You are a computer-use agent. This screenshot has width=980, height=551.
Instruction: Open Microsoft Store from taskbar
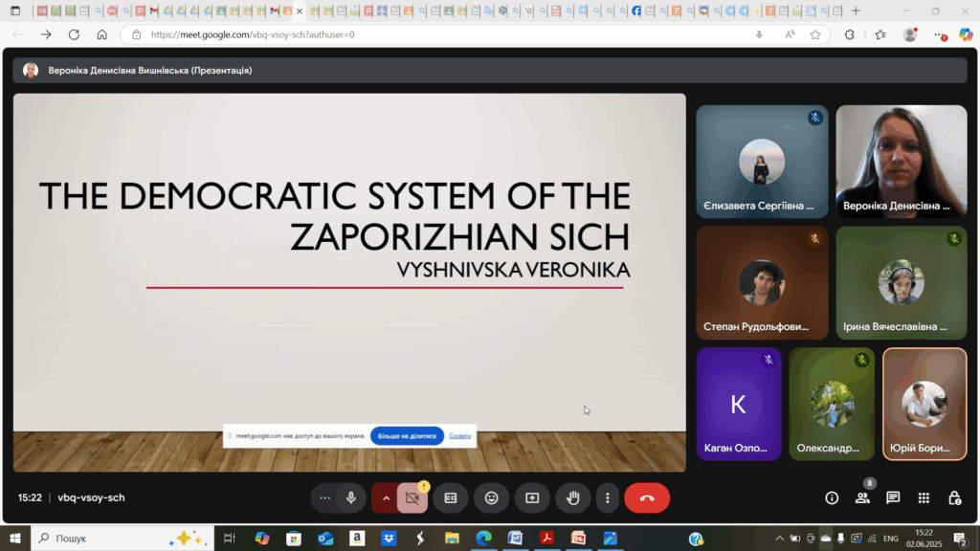pos(293,538)
